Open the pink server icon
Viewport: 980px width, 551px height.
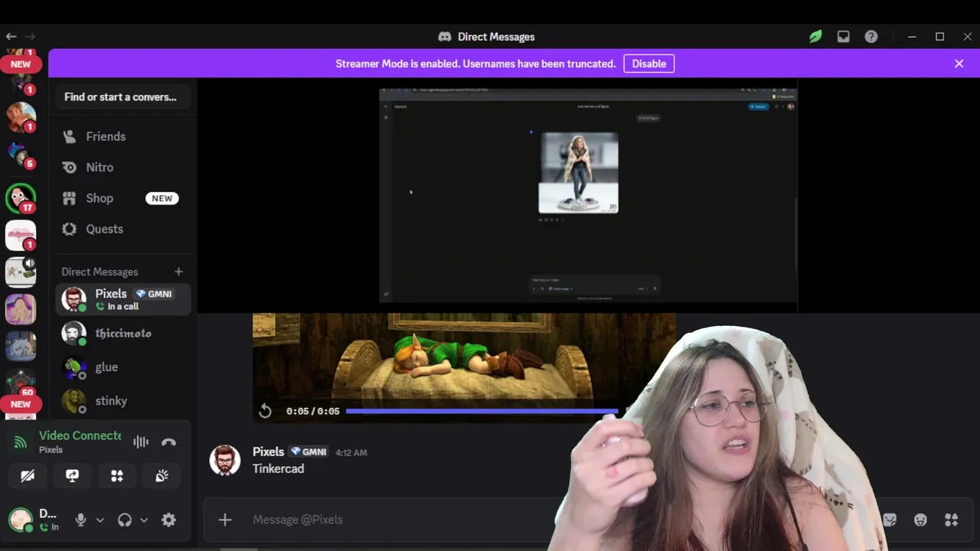point(21,235)
